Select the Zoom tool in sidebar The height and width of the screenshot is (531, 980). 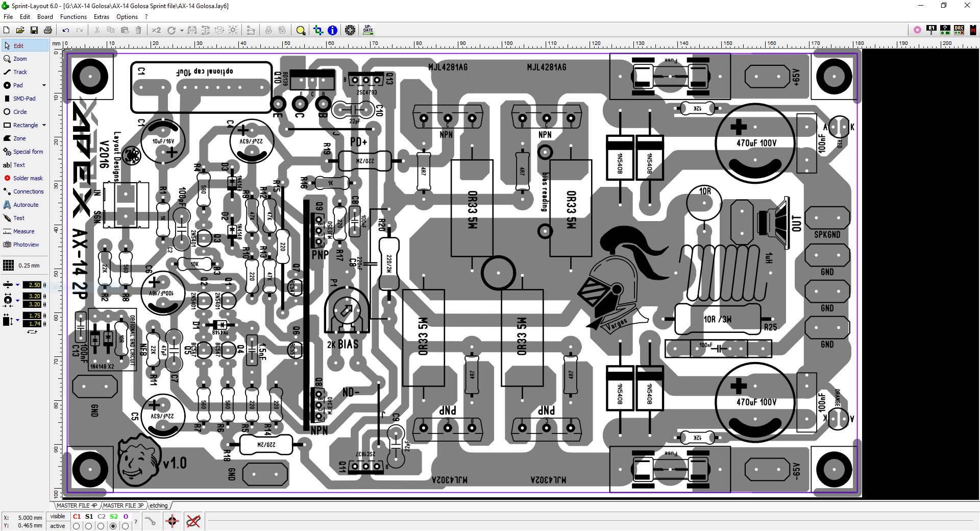[24, 59]
